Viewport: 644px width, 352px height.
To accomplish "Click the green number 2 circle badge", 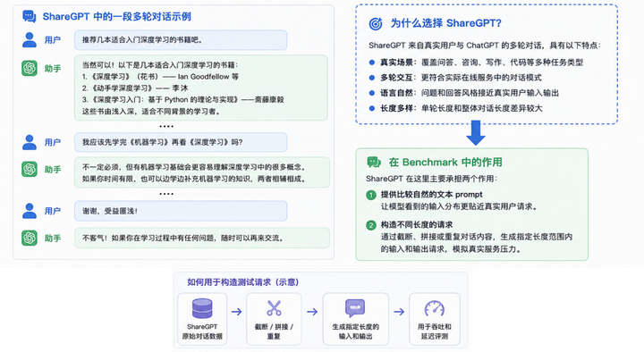I will click(x=371, y=225).
